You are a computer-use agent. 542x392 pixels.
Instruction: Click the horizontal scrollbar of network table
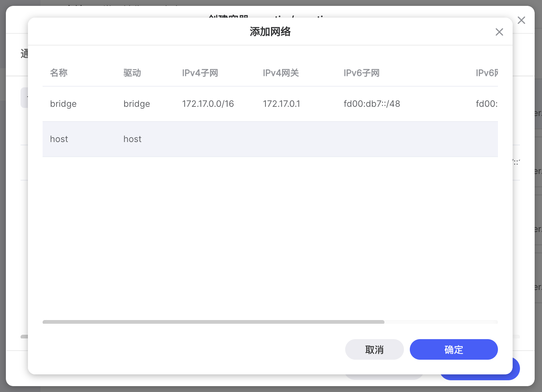[x=213, y=322]
